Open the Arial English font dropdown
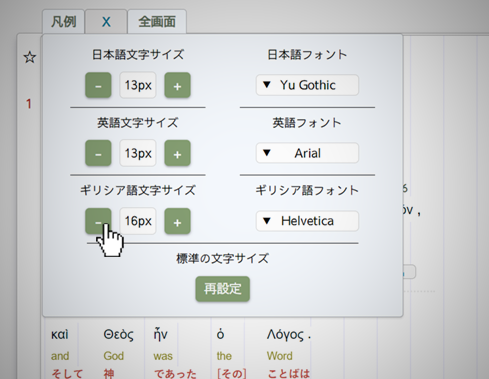This screenshot has width=489, height=379. [307, 153]
